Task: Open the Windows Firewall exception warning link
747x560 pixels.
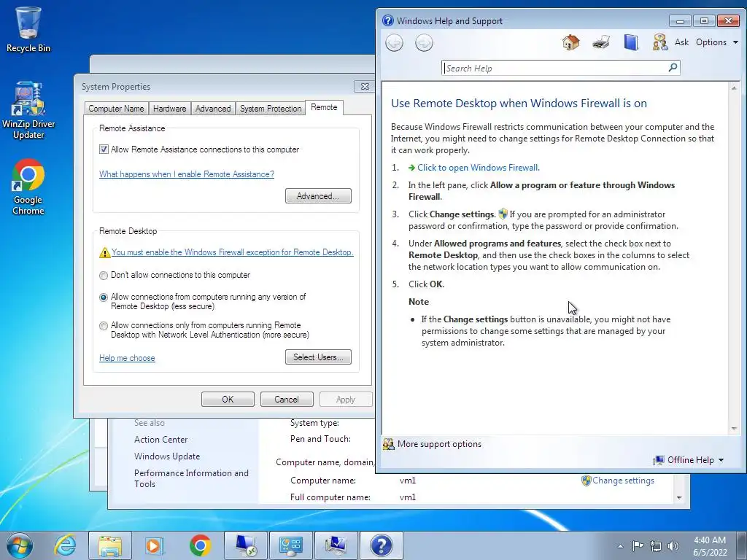Action: pos(233,252)
